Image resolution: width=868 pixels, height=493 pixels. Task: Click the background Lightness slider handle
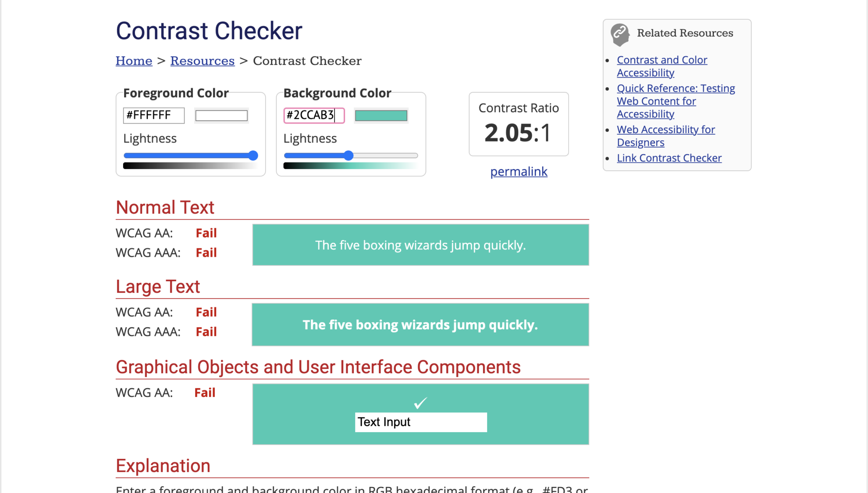tap(349, 156)
